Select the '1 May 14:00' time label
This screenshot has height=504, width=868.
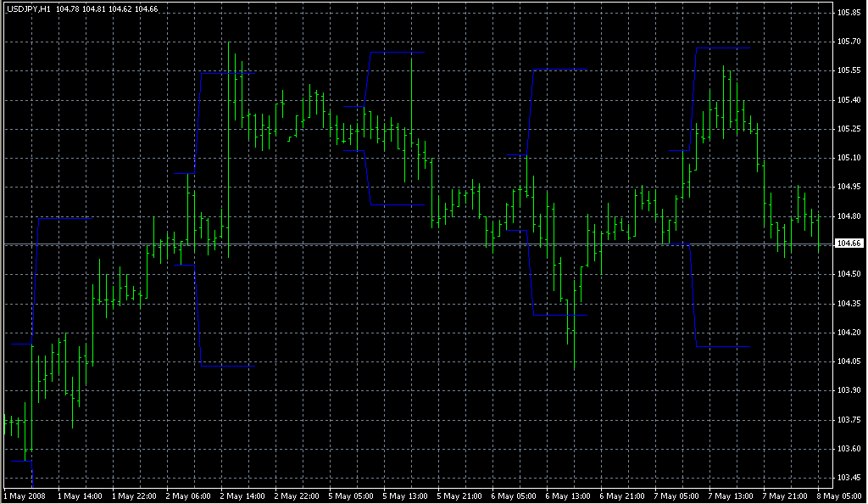pos(80,496)
